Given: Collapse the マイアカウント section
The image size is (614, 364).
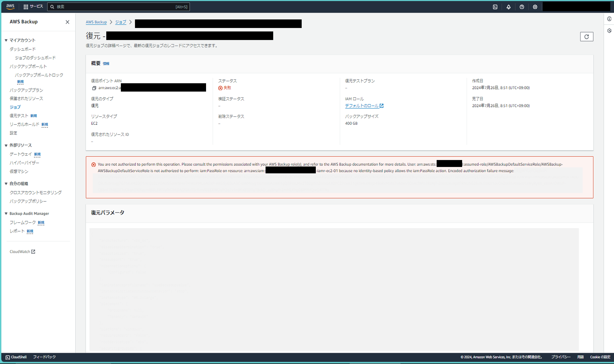Looking at the screenshot, I should click(6, 40).
